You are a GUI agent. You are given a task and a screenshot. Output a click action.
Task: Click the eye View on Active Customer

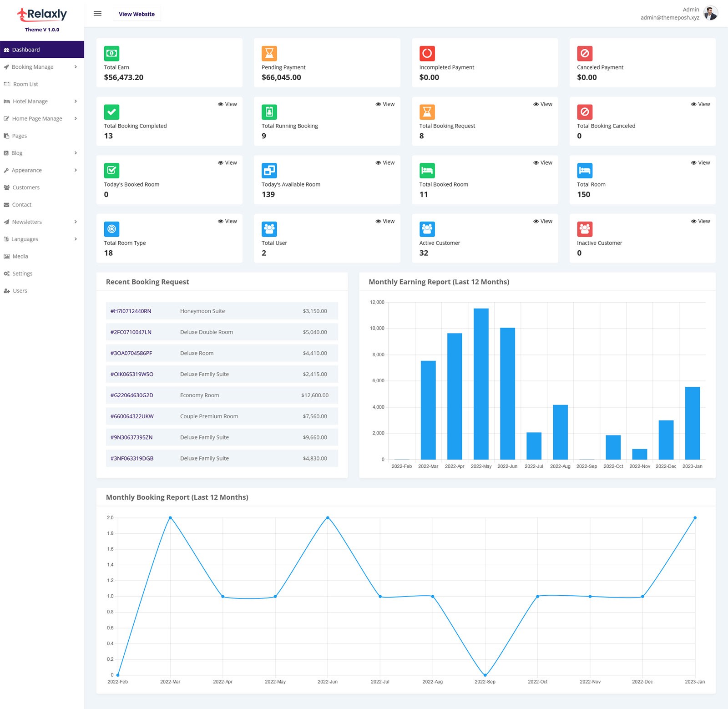[543, 221]
